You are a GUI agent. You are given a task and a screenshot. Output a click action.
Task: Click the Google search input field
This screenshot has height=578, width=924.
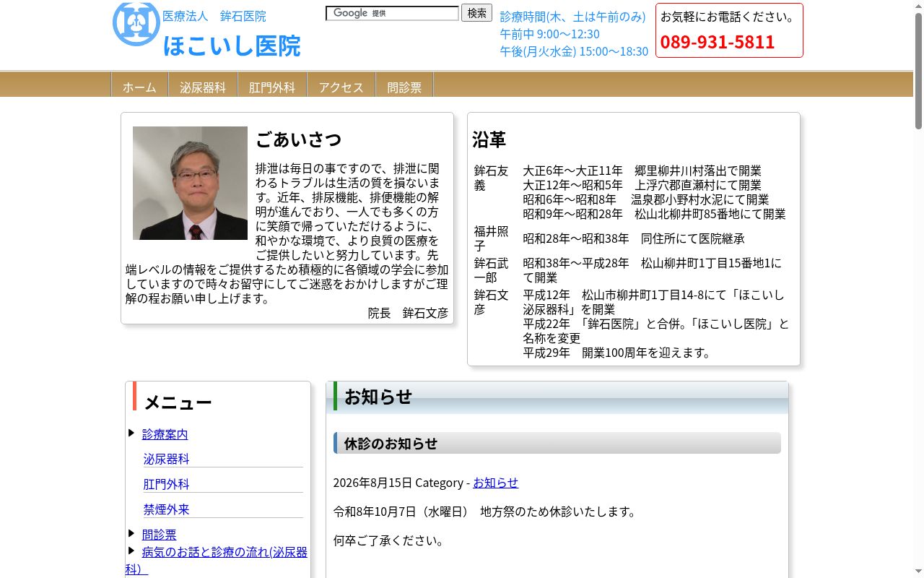393,13
